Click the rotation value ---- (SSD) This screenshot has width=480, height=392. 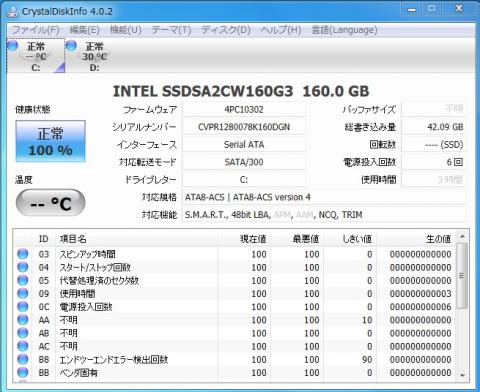coord(433,145)
